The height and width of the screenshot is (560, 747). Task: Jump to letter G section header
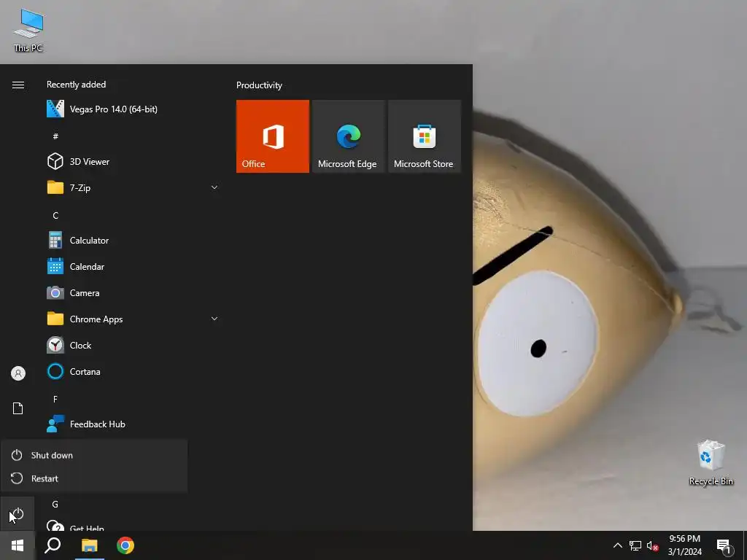(x=55, y=505)
